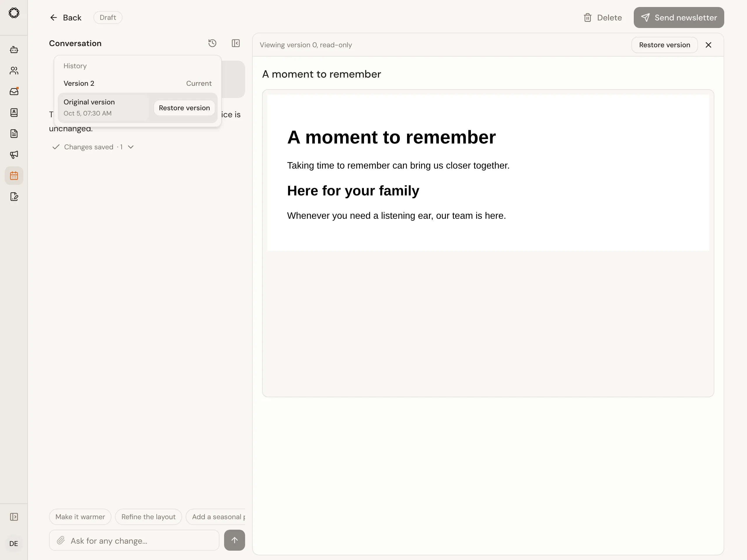Go Back with the arrow link
The width and height of the screenshot is (747, 560).
pyautogui.click(x=66, y=17)
